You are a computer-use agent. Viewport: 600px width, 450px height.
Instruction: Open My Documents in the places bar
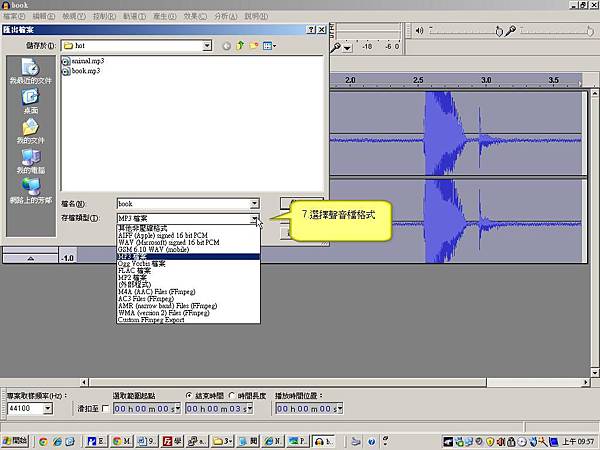[x=30, y=131]
